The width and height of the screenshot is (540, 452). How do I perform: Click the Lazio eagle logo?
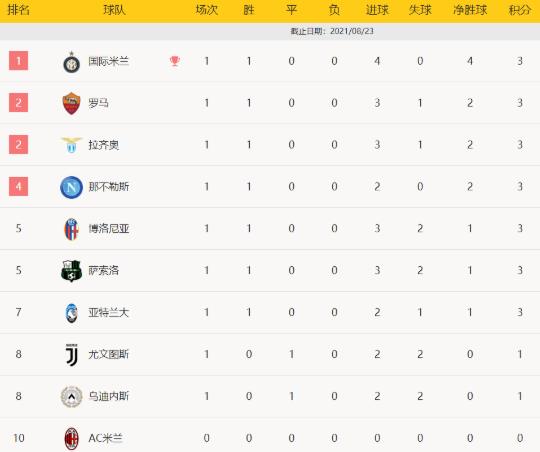pos(72,145)
